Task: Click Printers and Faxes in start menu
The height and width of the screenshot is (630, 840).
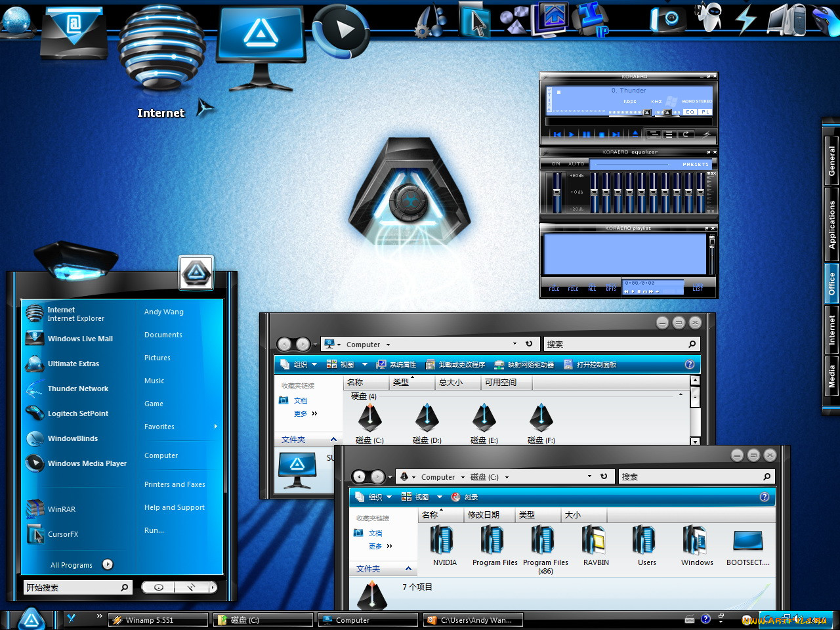Action: pos(175,484)
